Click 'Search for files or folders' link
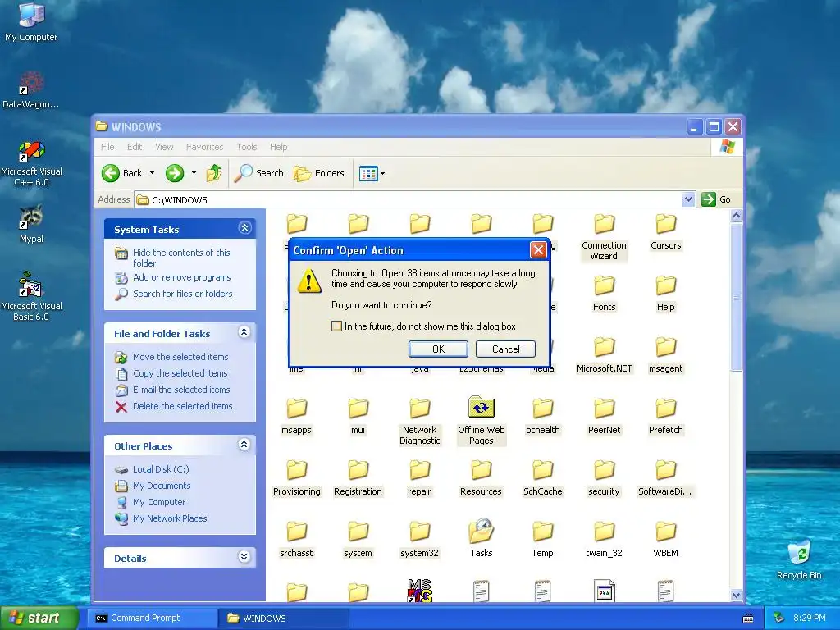The height and width of the screenshot is (630, 840). [x=183, y=294]
